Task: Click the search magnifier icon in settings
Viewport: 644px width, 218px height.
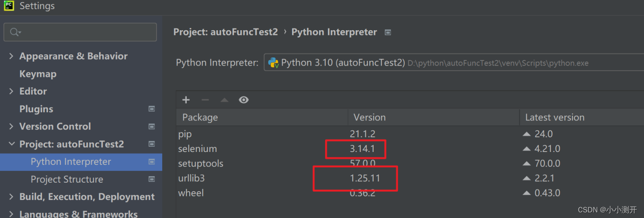Action: [x=15, y=32]
